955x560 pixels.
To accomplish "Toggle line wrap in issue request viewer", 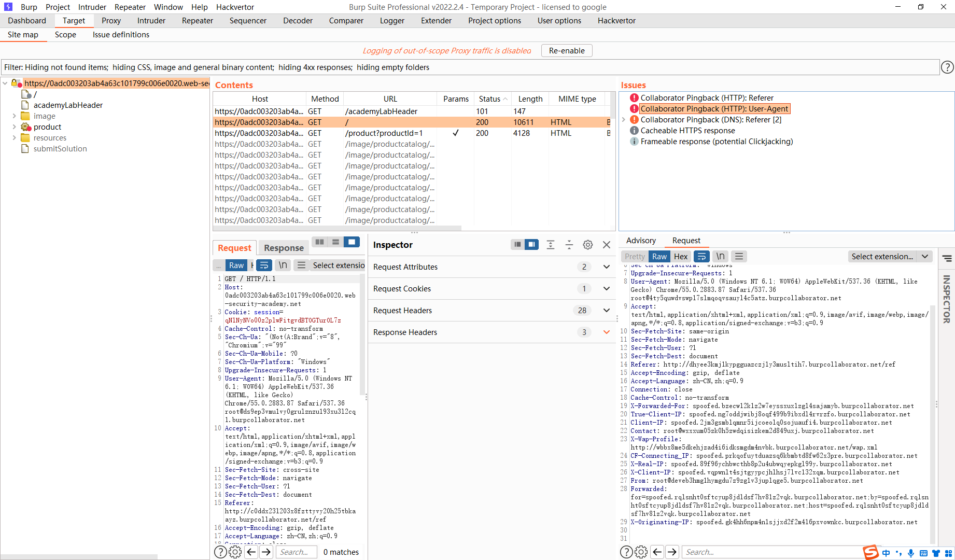I will [701, 257].
